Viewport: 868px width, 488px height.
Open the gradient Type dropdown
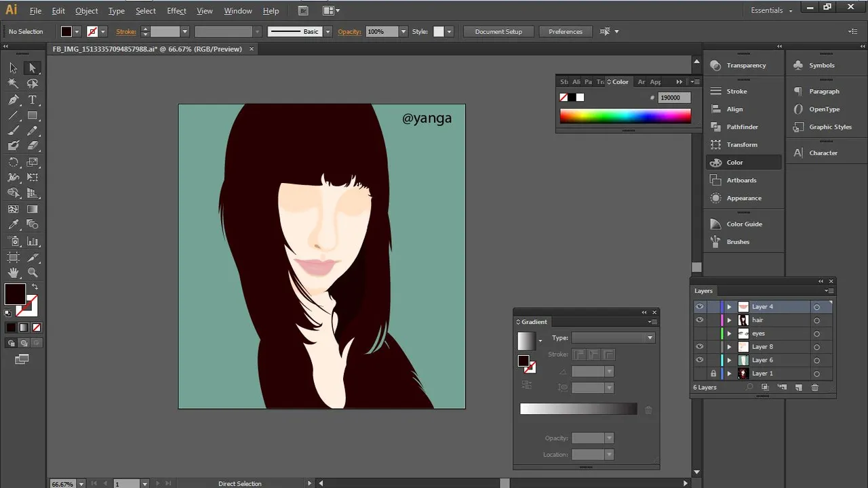coord(613,338)
